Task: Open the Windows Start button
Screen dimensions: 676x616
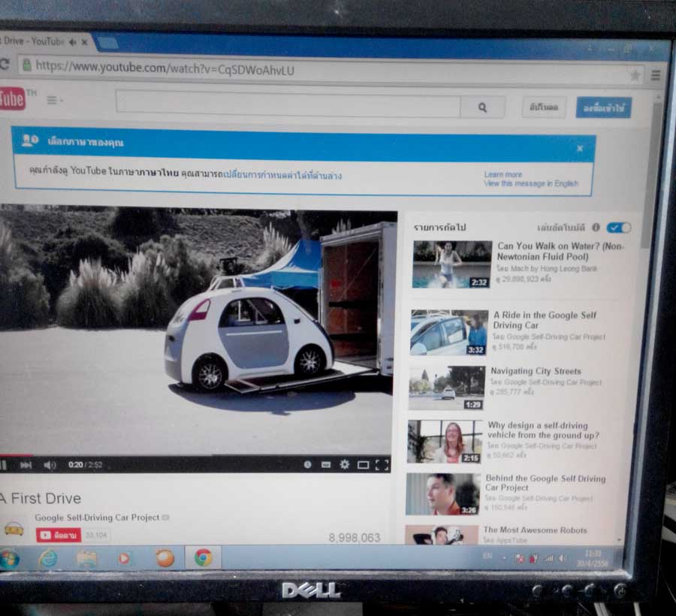Action: [x=10, y=559]
